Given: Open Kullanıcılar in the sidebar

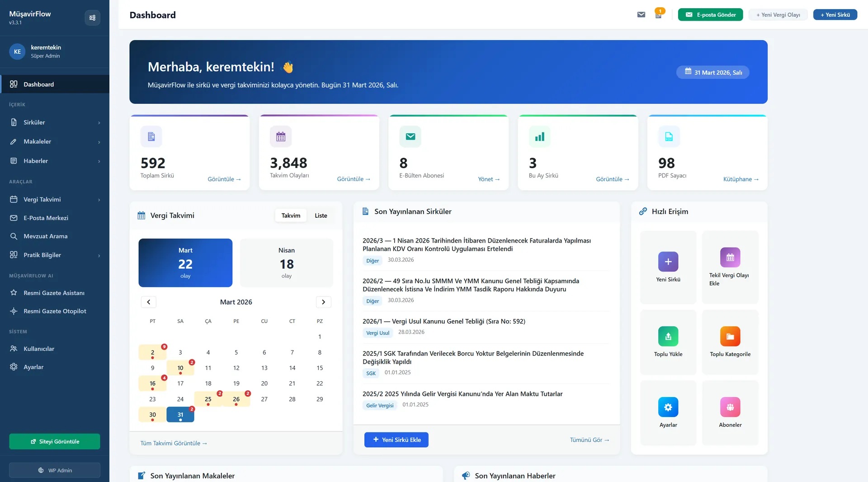Looking at the screenshot, I should click(x=55, y=349).
